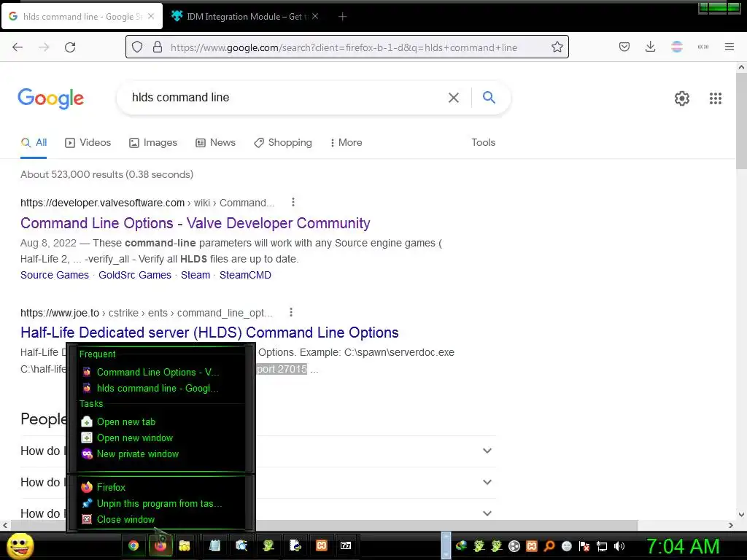Open the network tray icon
This screenshot has width=747, height=560.
tap(602, 546)
